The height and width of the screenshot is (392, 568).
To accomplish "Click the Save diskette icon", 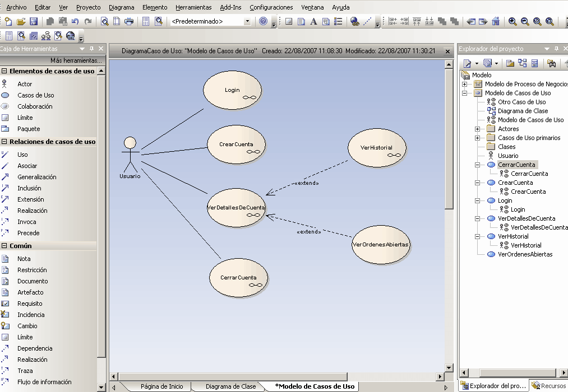I will coord(34,22).
